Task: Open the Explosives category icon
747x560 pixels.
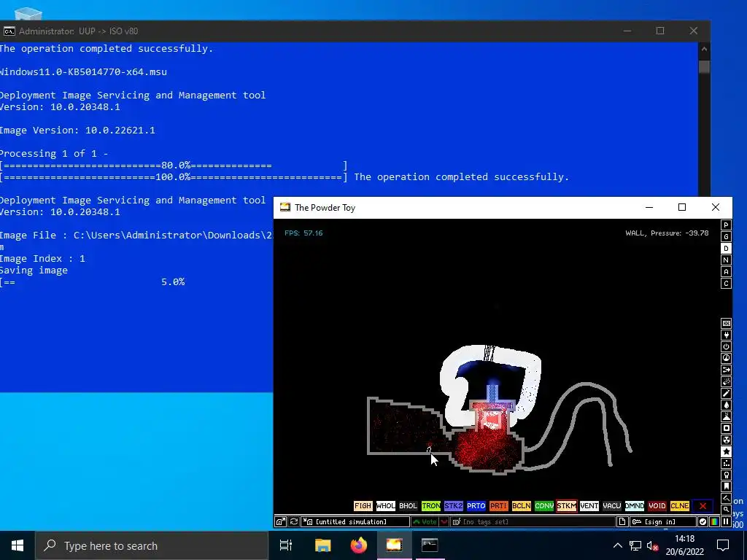Action: pyautogui.click(x=726, y=381)
